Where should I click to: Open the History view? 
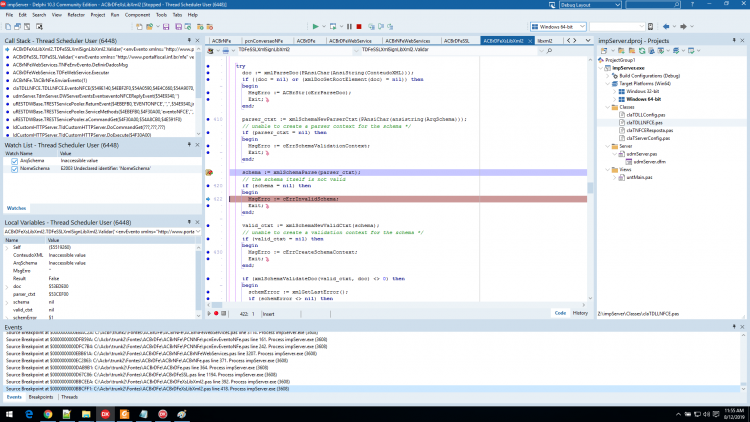point(580,313)
